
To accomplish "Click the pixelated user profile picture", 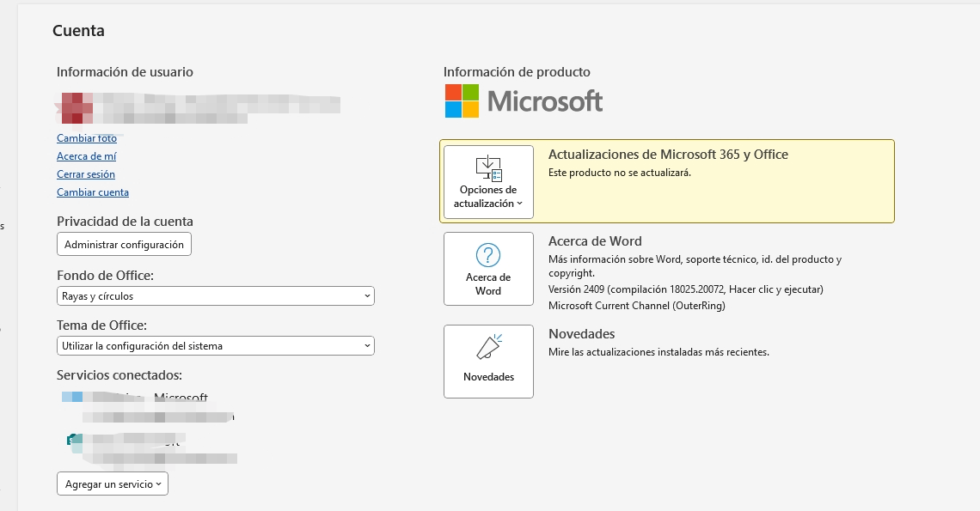I will coord(75,108).
